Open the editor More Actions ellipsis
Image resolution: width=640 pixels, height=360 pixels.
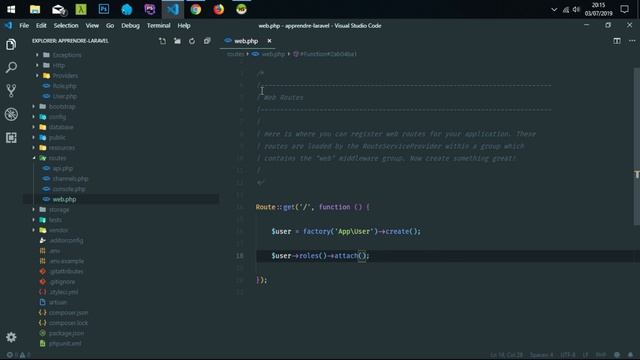click(632, 41)
